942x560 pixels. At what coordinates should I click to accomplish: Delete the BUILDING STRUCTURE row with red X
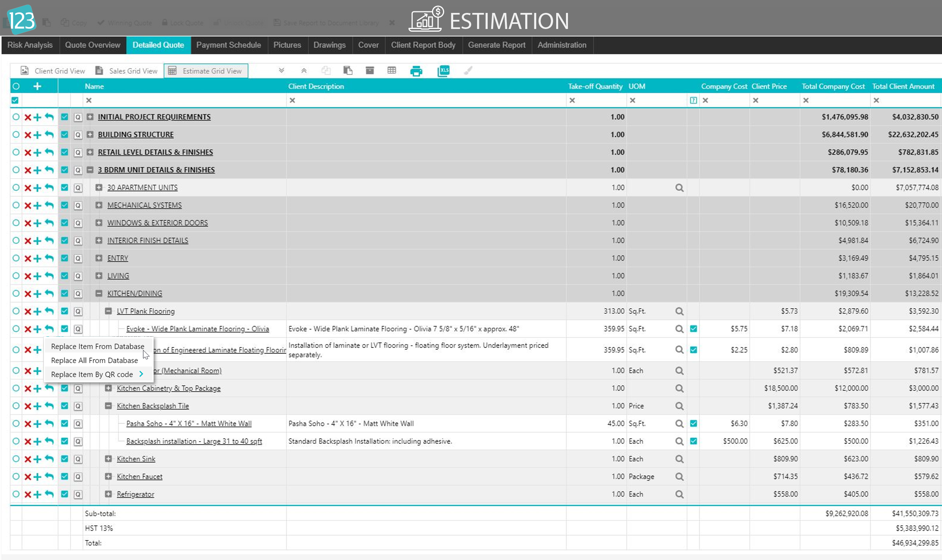point(28,135)
